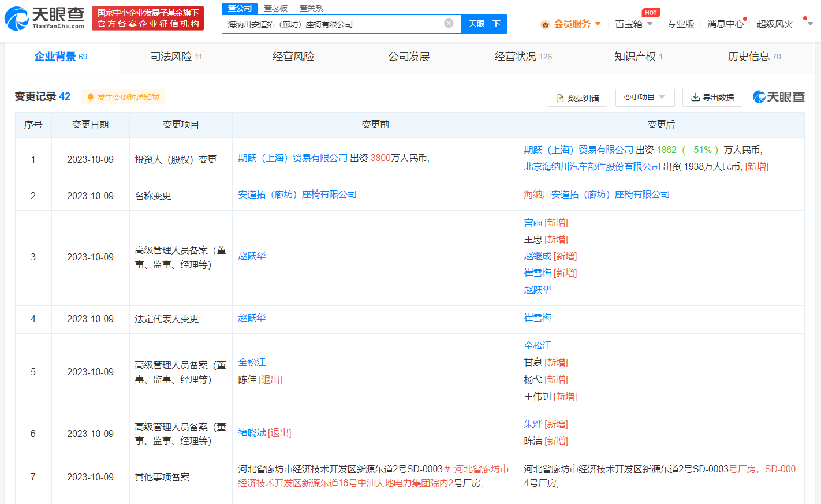This screenshot has width=821, height=504.
Task: Open the 消息中心 message center
Action: [x=725, y=24]
